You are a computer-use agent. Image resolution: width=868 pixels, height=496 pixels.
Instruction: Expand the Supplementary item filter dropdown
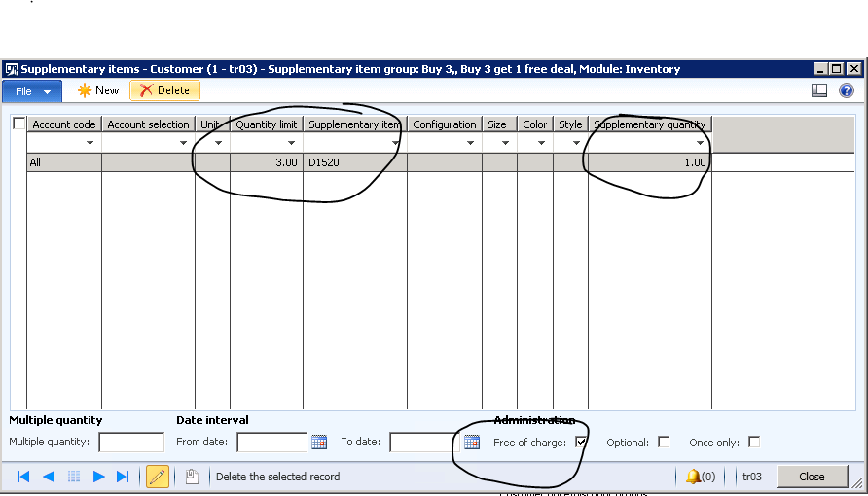(x=395, y=143)
